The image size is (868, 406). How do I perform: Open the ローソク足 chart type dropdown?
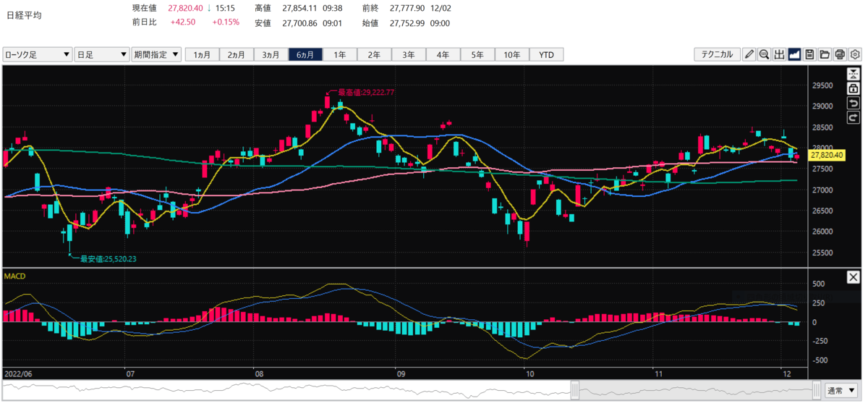click(38, 55)
